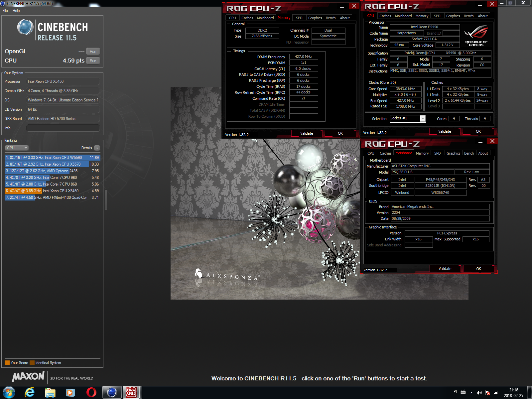Open Windows Media Player taskbar icon

coord(70,392)
